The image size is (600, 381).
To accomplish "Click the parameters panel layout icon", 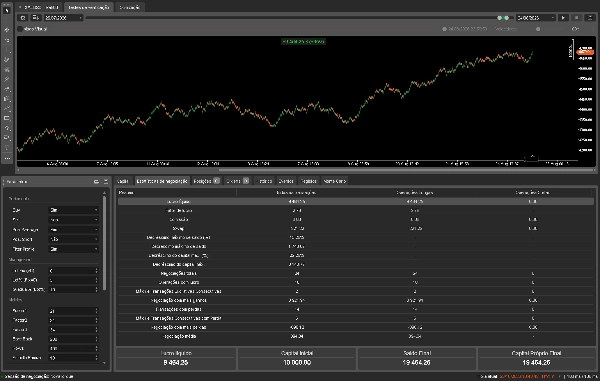I will point(96,182).
